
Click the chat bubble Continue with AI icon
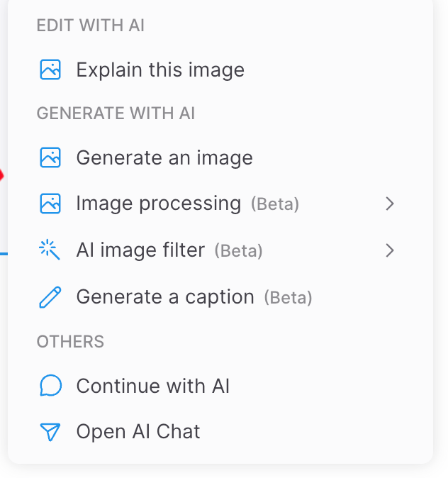coord(50,386)
